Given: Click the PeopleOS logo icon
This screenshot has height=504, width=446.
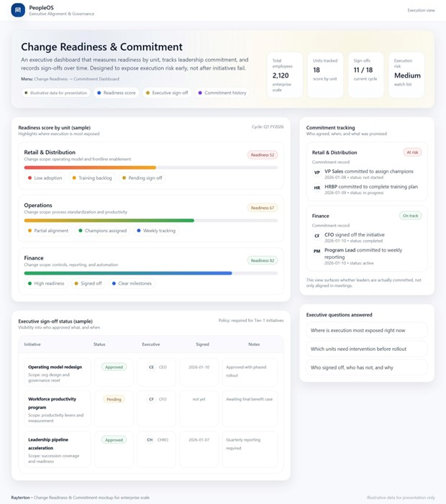Looking at the screenshot, I should click(18, 10).
